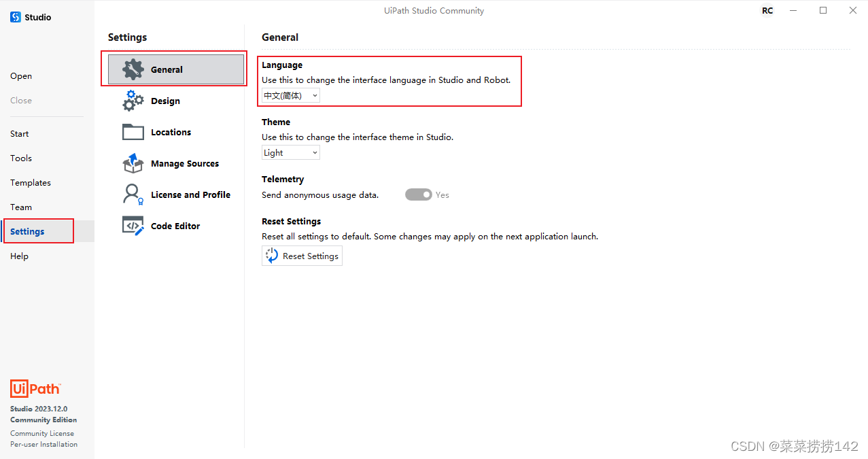Select the Settings sidebar item
Viewport: 868px width, 459px height.
pyautogui.click(x=47, y=231)
